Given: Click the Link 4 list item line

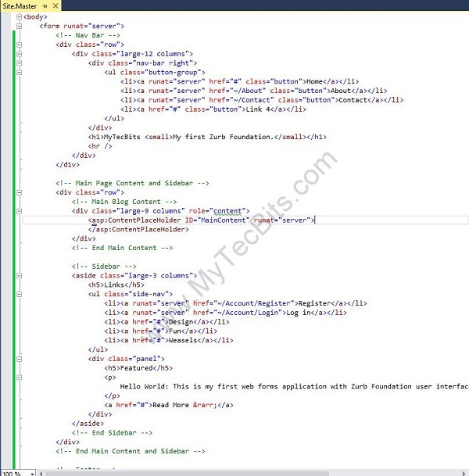Looking at the screenshot, I should click(213, 109).
